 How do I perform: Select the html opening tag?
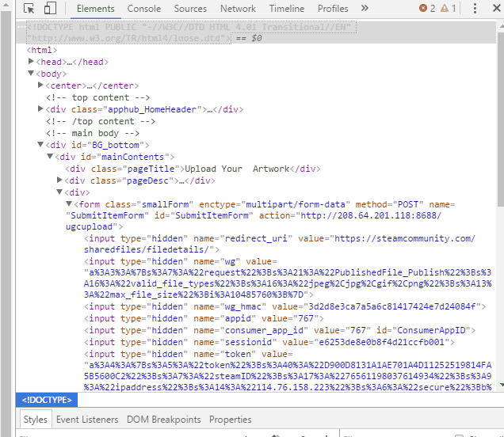tap(42, 50)
